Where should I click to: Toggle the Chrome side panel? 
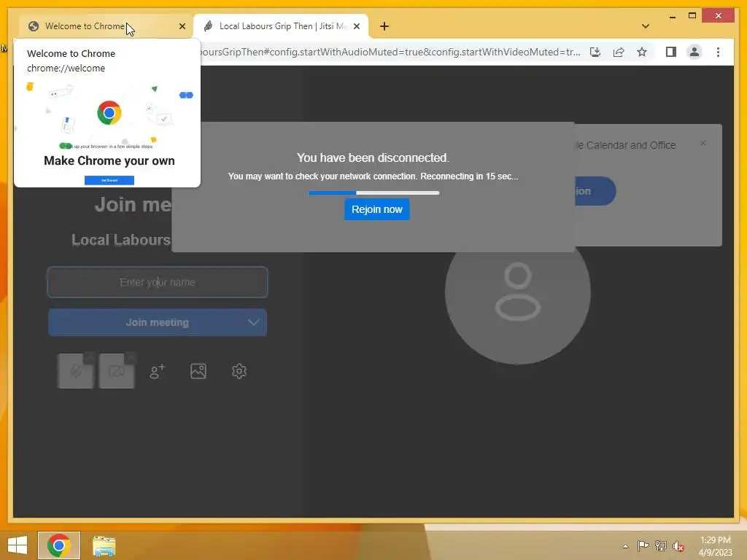pyautogui.click(x=671, y=52)
